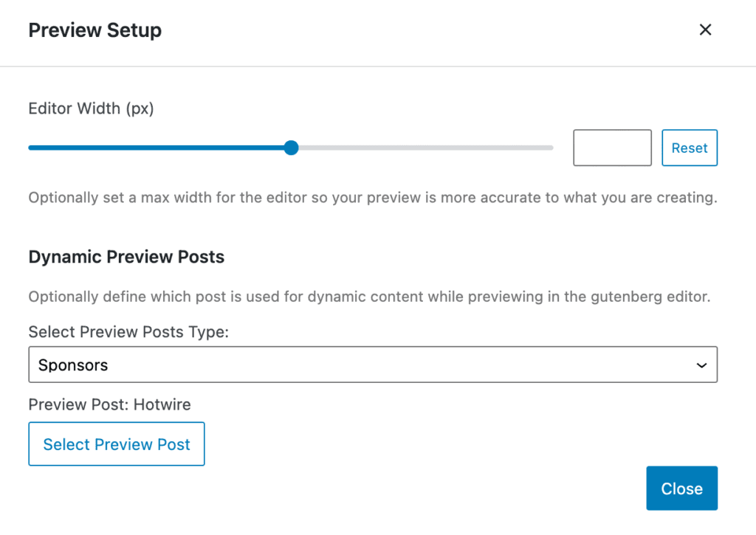The height and width of the screenshot is (535, 756).
Task: Open the Select Preview Posts Type dropdown
Action: [x=372, y=365]
